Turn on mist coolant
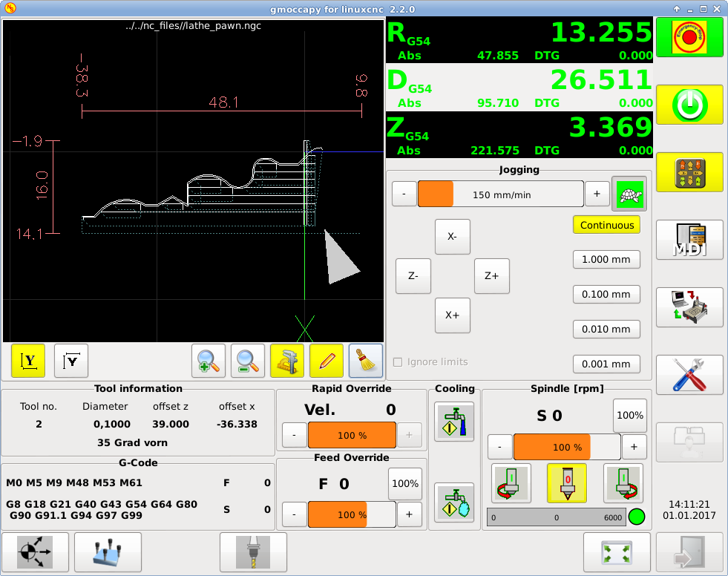 [x=454, y=503]
